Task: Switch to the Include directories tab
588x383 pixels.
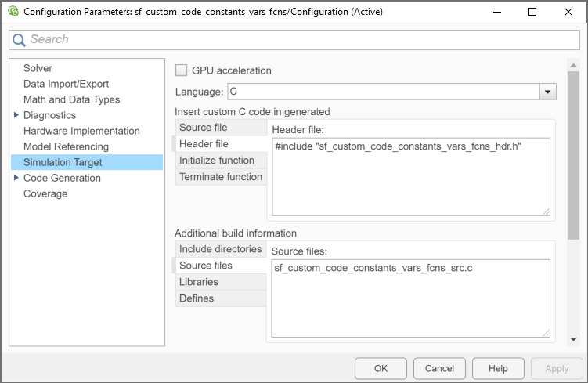Action: click(220, 249)
